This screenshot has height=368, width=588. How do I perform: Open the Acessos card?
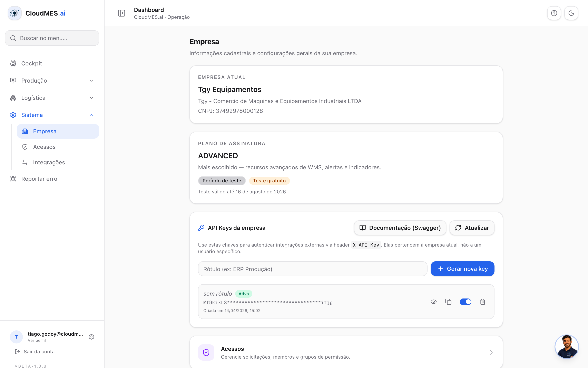click(346, 352)
